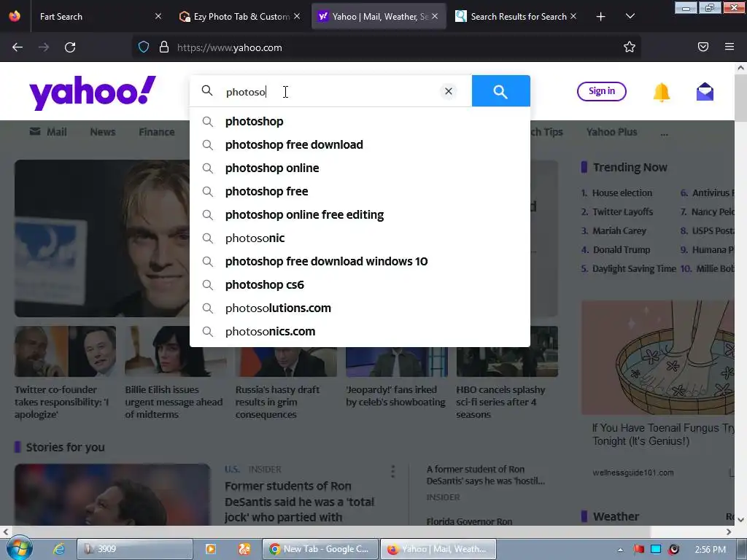
Task: Open Internet Explorer from taskbar
Action: point(58,549)
